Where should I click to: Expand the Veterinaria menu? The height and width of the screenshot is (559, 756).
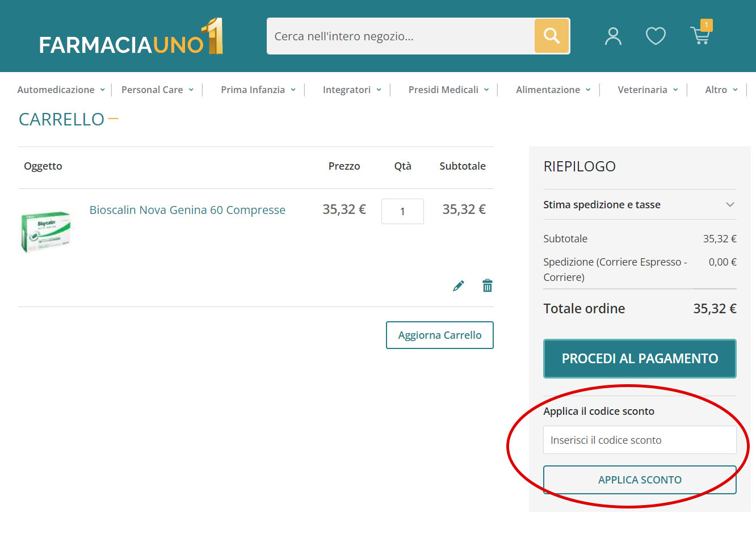pyautogui.click(x=648, y=90)
